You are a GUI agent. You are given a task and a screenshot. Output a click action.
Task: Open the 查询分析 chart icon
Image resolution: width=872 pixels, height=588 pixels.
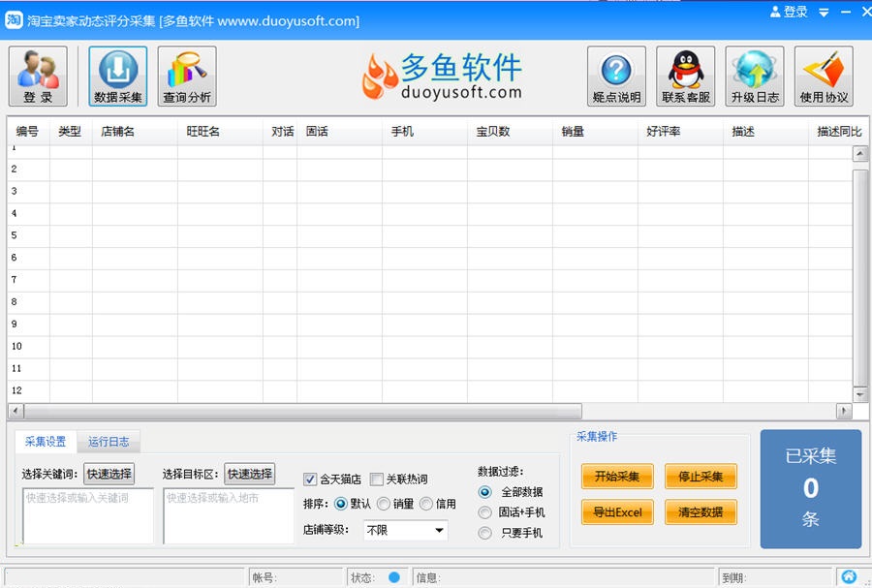pyautogui.click(x=187, y=77)
